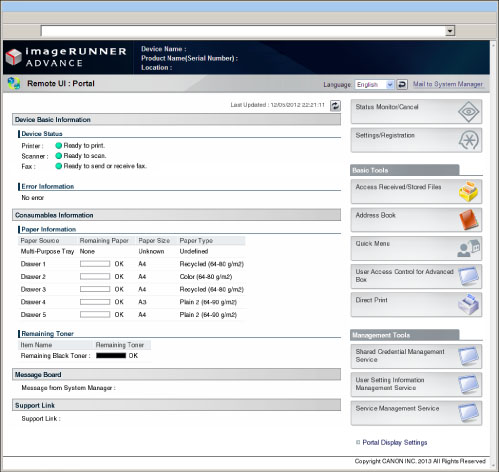
Task: Expand the browser address bar dropdown arrow
Action: [x=450, y=31]
